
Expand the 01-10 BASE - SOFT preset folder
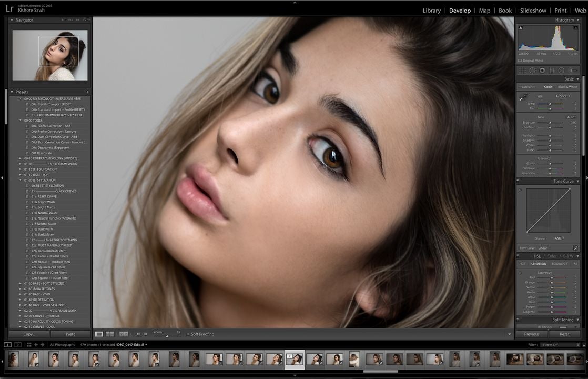click(x=21, y=175)
